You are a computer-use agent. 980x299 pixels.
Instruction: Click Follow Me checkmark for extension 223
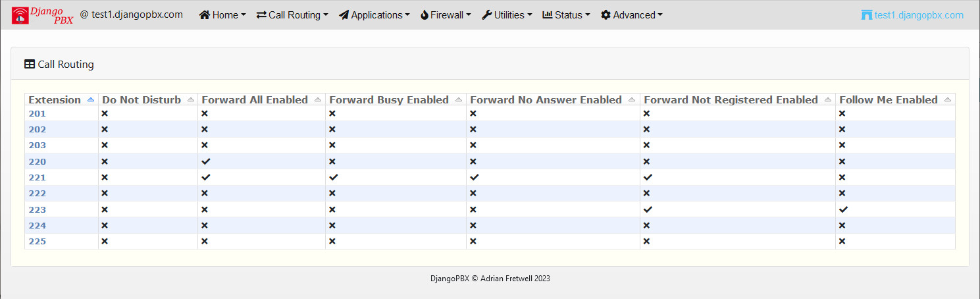coord(844,209)
